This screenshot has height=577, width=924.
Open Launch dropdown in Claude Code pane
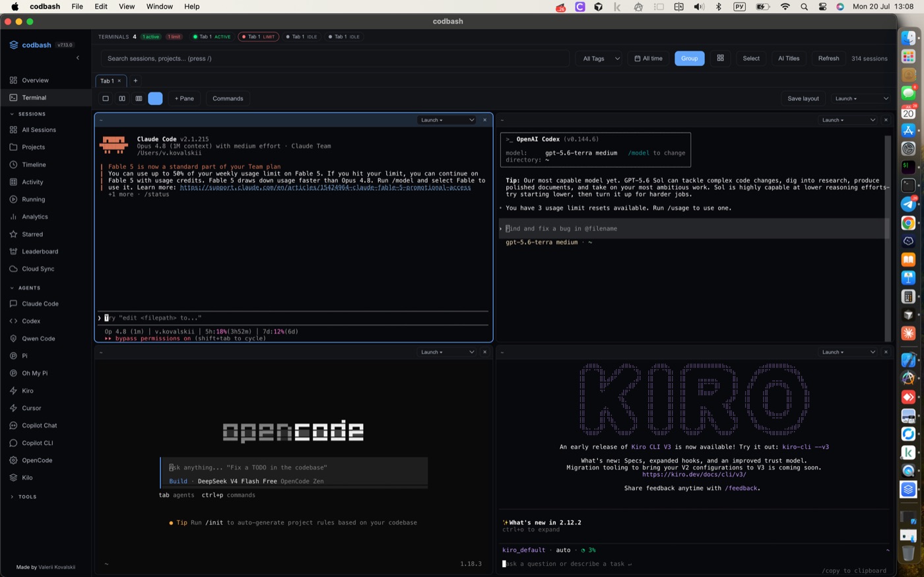click(x=447, y=120)
